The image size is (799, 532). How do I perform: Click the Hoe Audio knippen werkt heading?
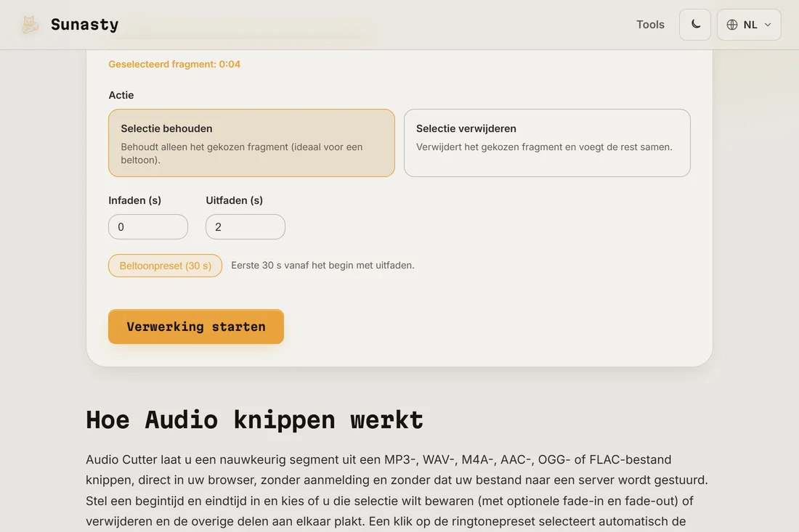coord(254,420)
